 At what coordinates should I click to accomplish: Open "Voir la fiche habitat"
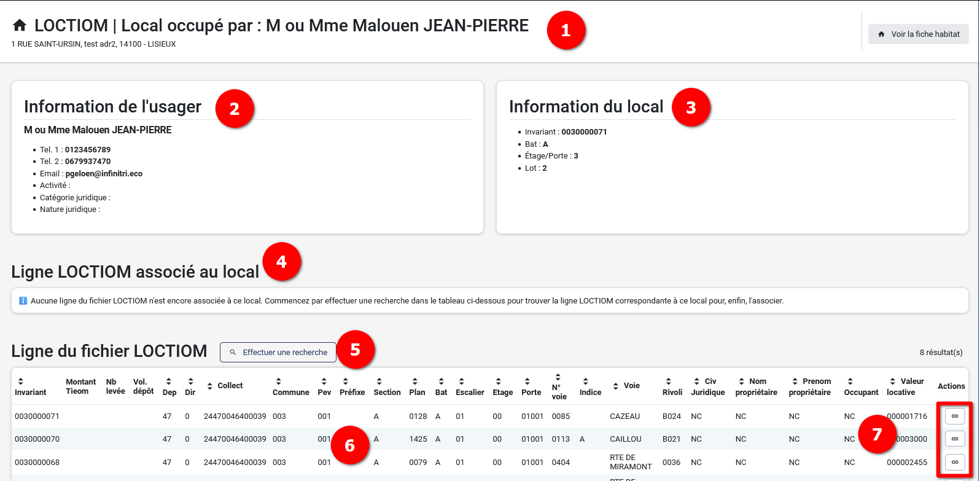point(918,34)
